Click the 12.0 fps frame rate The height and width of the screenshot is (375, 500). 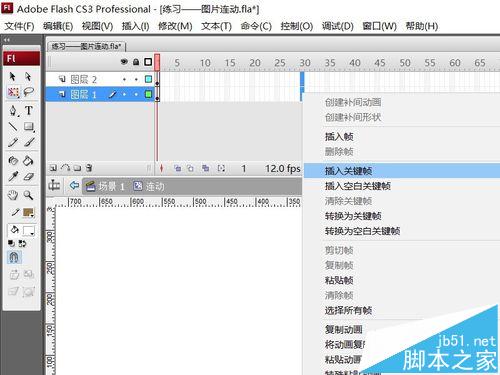pyautogui.click(x=282, y=169)
